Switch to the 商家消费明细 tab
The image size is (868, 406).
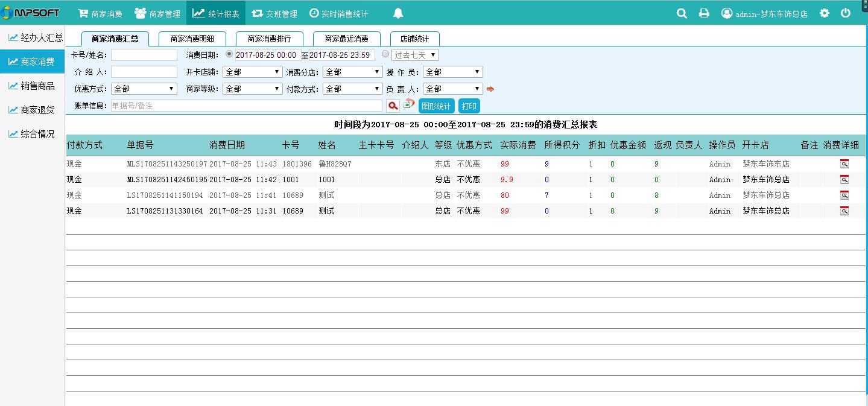[192, 39]
